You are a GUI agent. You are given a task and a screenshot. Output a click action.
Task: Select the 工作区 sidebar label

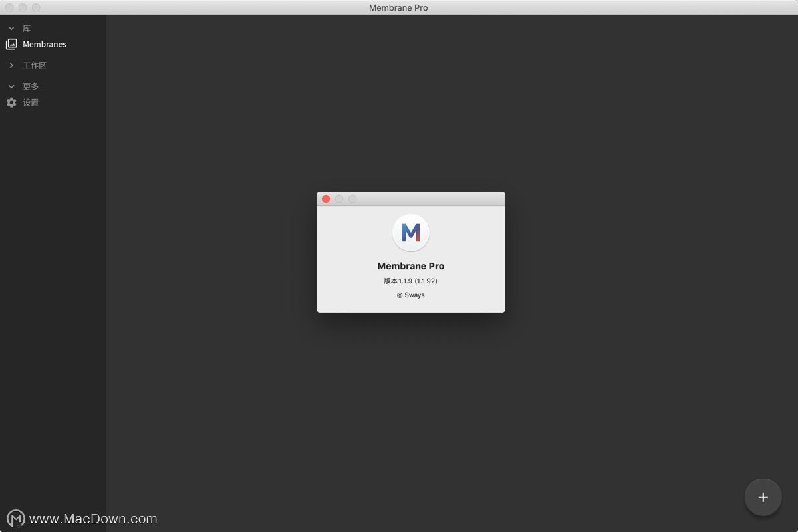[x=35, y=65]
